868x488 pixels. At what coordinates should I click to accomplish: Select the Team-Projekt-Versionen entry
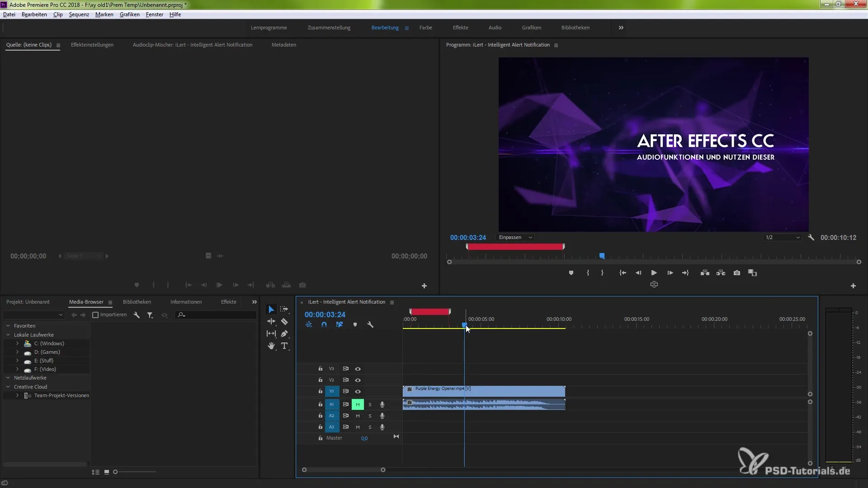(61, 395)
